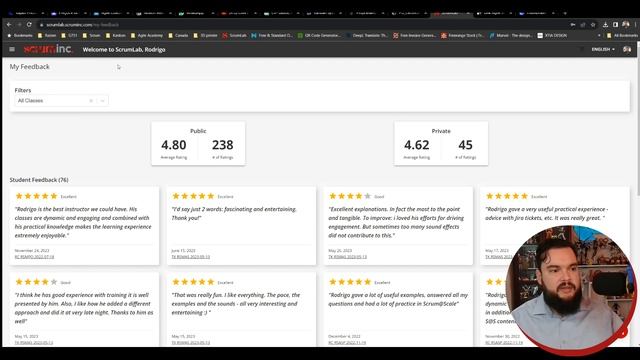Open the saved passwords key icon
This screenshot has height=360, width=640.
pyautogui.click(x=573, y=25)
